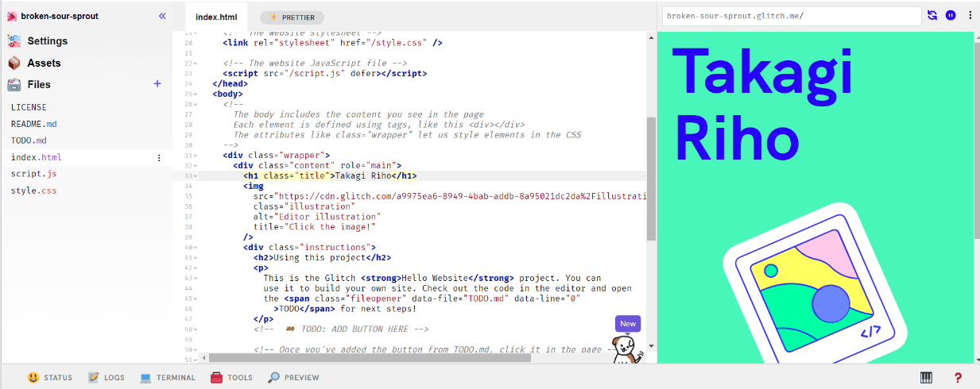Image resolution: width=980 pixels, height=389 pixels.
Task: Open Settings in the sidebar
Action: [x=47, y=41]
